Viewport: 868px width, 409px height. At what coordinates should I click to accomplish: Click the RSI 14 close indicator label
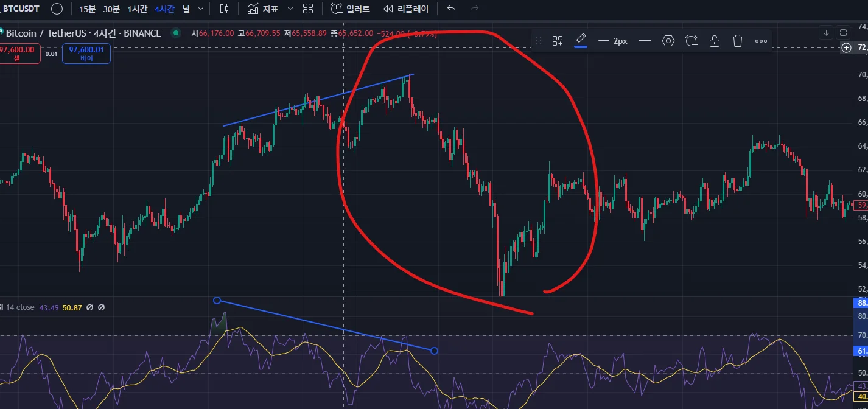[17, 307]
